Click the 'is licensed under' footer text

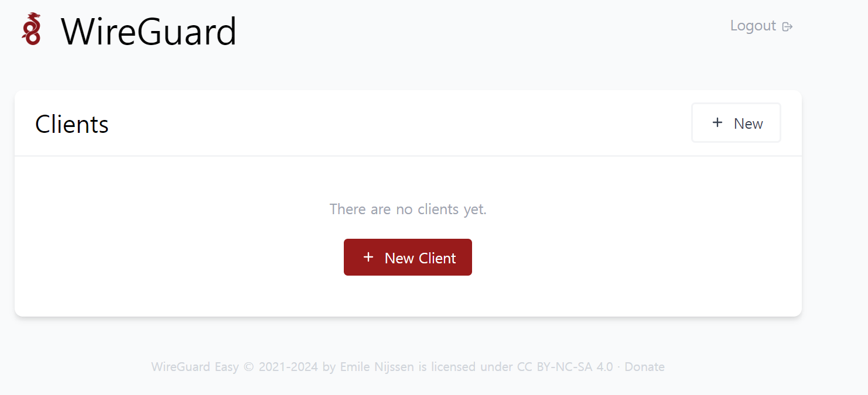click(466, 367)
